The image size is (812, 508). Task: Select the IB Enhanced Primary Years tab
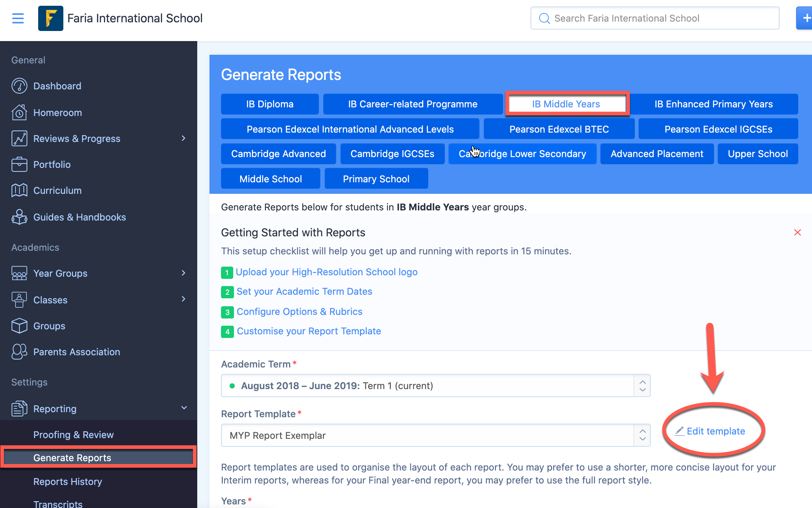(x=714, y=104)
